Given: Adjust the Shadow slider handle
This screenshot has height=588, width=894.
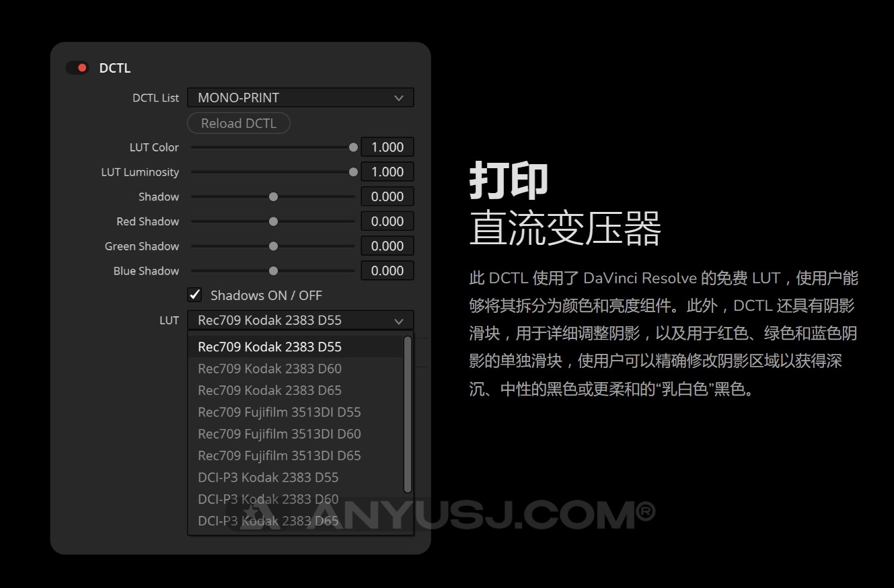Looking at the screenshot, I should point(273,196).
